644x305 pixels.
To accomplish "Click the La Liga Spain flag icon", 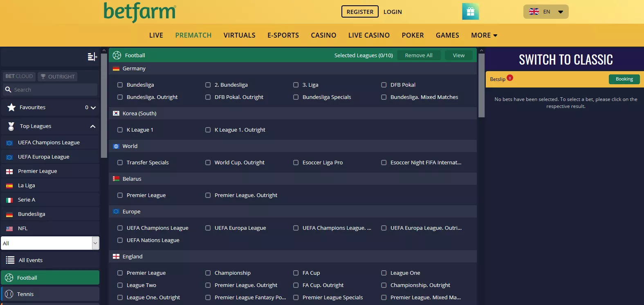I will pyautogui.click(x=9, y=186).
